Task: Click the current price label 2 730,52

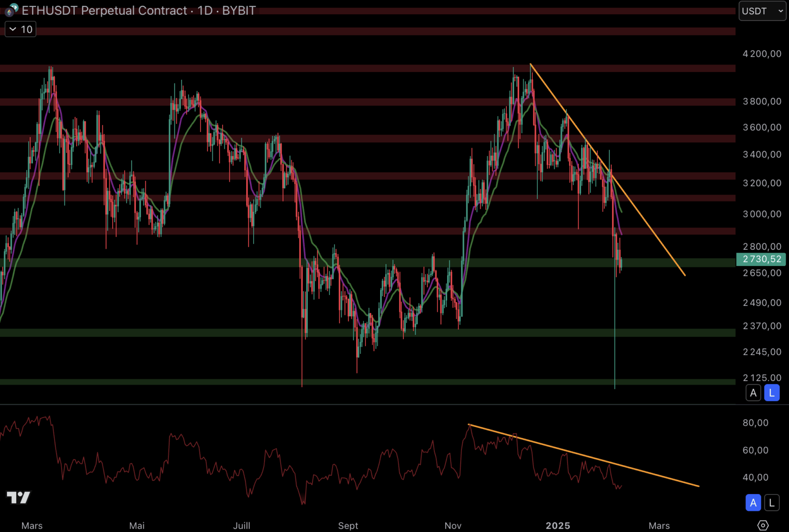Action: [x=761, y=259]
